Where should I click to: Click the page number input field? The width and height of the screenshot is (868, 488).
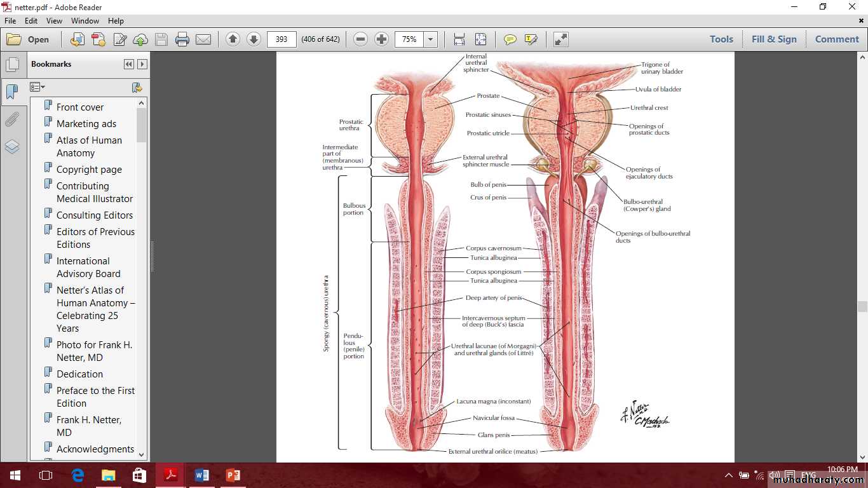click(281, 39)
